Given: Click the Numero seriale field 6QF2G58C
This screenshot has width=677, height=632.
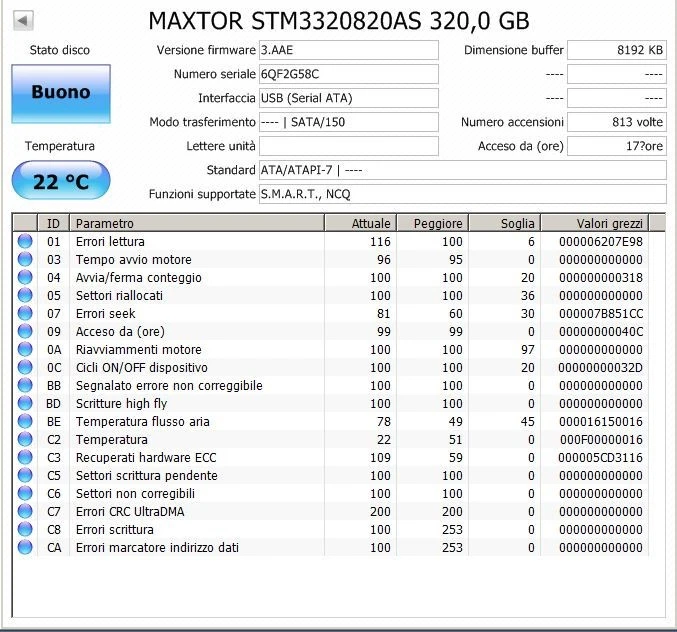Looking at the screenshot, I should pyautogui.click(x=349, y=74).
